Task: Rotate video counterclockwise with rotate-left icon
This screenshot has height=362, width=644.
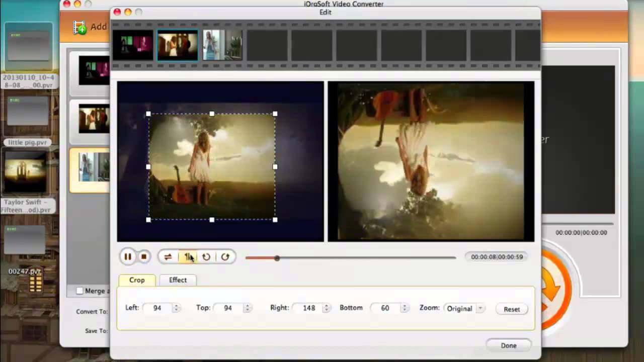Action: coord(206,257)
